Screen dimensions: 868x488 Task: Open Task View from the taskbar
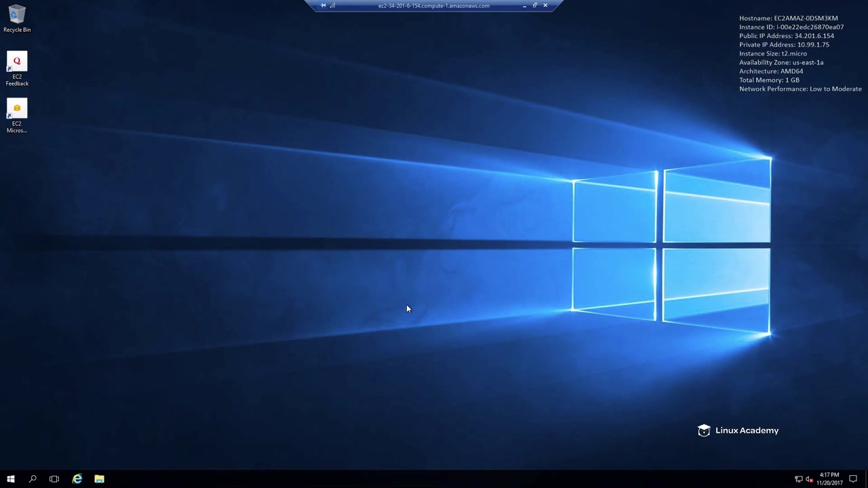pos(54,479)
